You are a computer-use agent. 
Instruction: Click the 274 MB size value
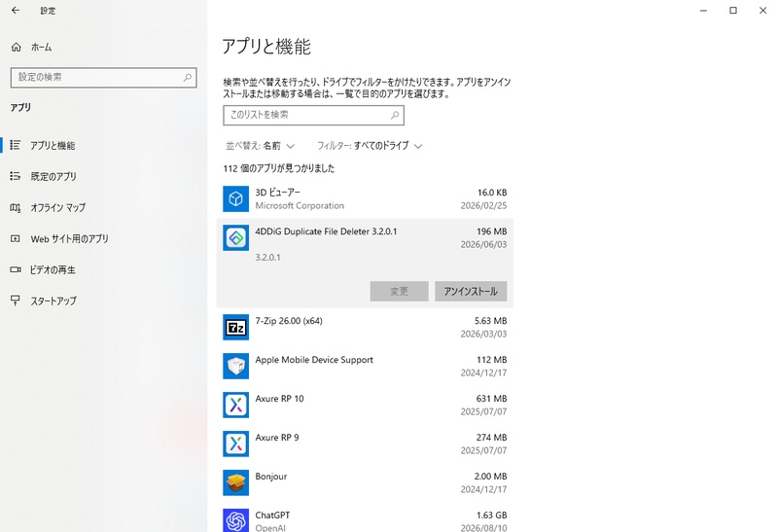492,438
